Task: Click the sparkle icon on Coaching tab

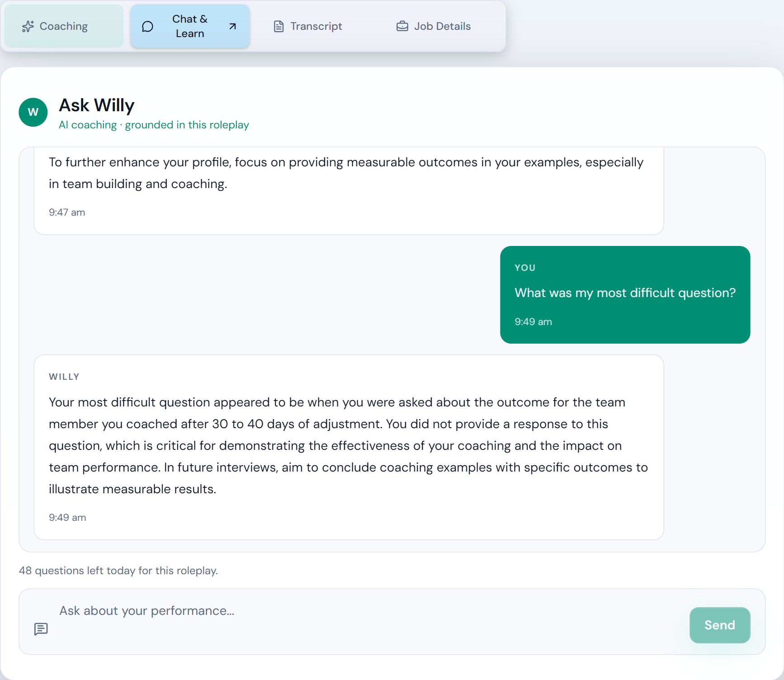Action: tap(28, 27)
